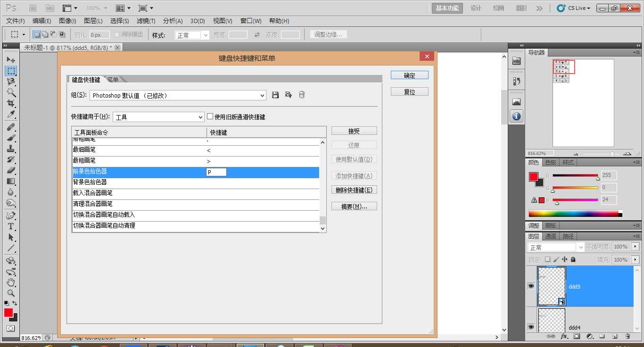644x347 pixels.
Task: Click the save shortcut set icon
Action: pos(276,95)
